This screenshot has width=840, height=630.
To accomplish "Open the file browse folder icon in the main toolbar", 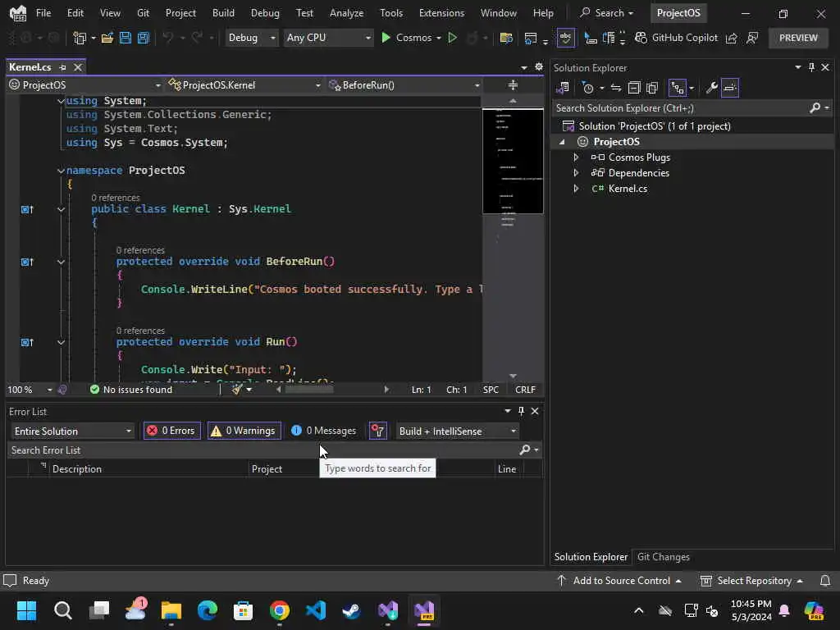I will (x=505, y=38).
